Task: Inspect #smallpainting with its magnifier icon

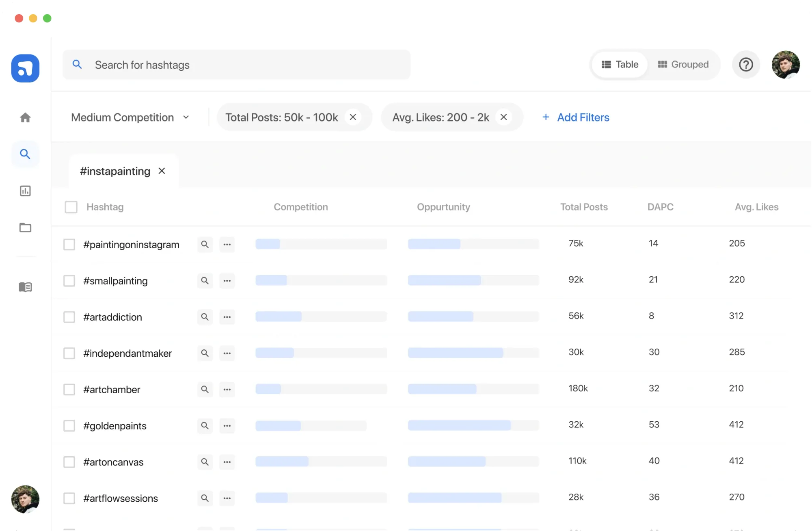Action: coord(205,281)
